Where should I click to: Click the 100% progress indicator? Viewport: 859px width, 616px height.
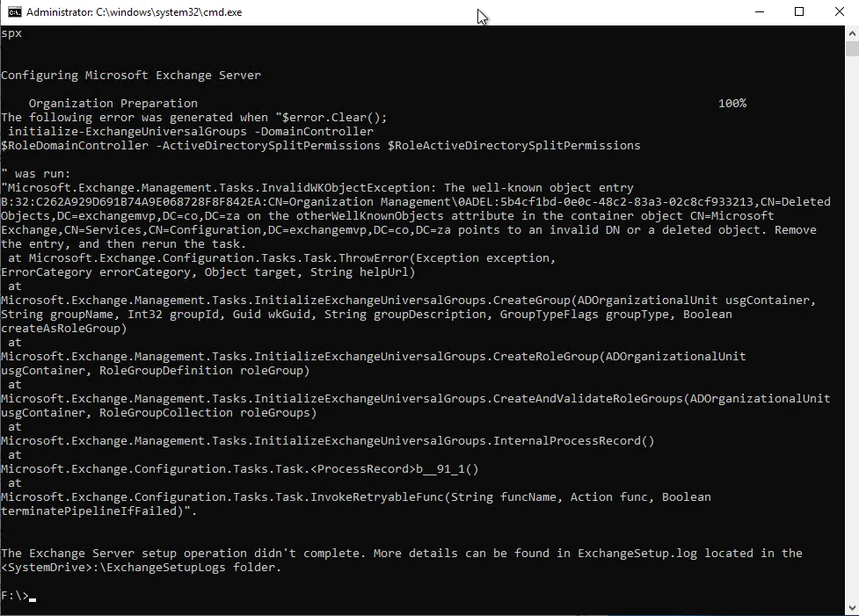click(x=732, y=104)
